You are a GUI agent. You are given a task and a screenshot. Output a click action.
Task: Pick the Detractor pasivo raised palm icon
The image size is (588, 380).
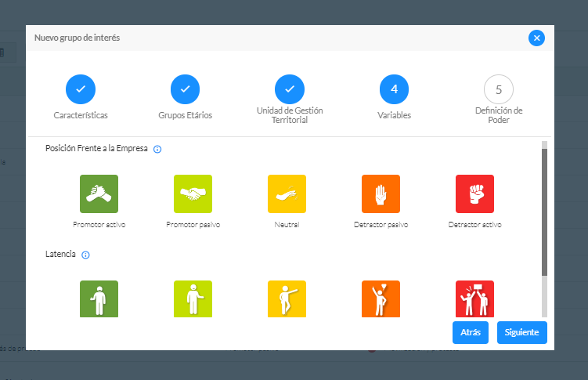[381, 194]
